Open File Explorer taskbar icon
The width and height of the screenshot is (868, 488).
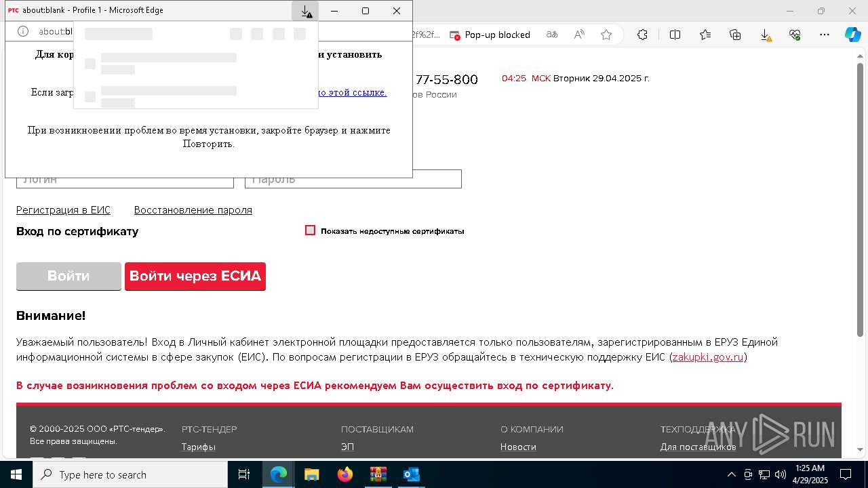[x=311, y=474]
